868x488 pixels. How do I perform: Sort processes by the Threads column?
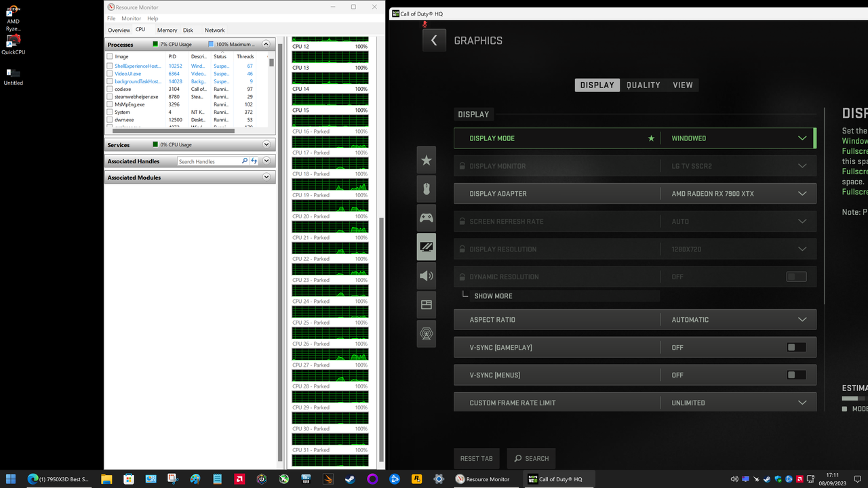click(245, 57)
